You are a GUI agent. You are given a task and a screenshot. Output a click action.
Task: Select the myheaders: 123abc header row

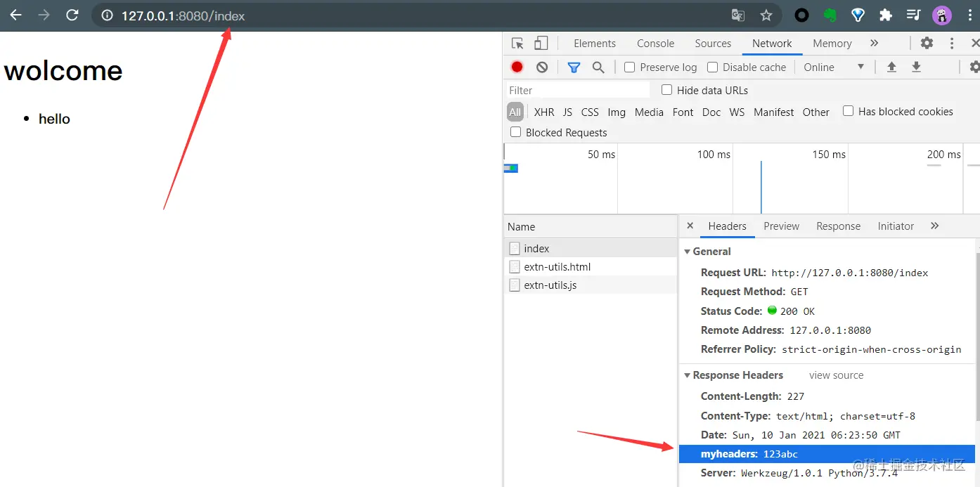click(827, 454)
